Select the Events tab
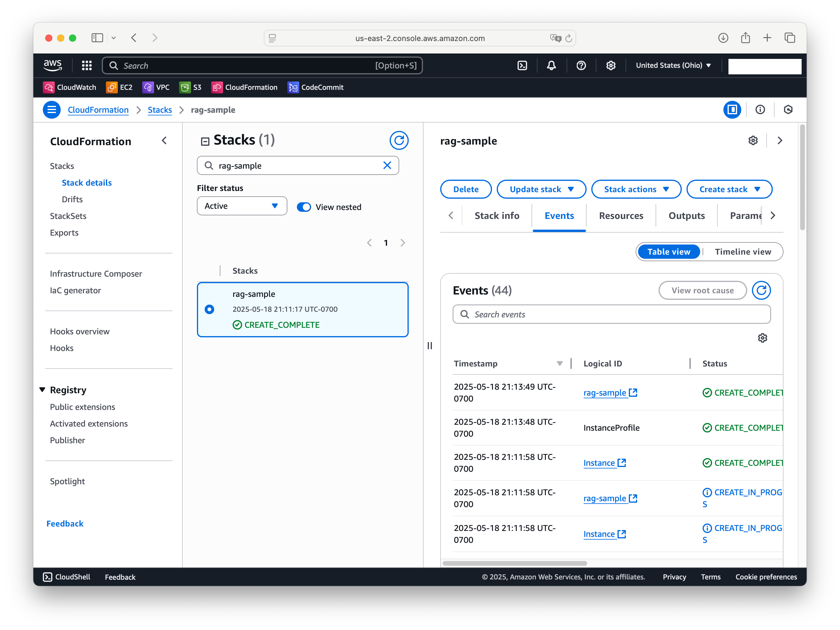 [x=559, y=215]
